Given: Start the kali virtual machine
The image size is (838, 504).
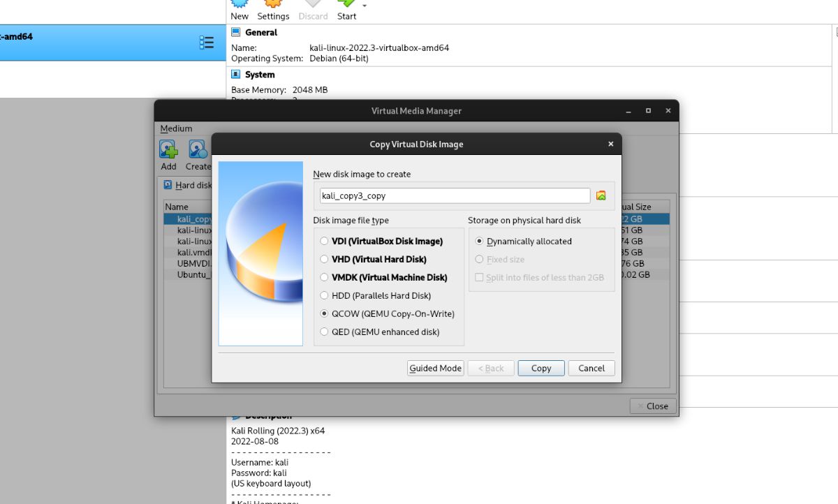Looking at the screenshot, I should [x=346, y=10].
